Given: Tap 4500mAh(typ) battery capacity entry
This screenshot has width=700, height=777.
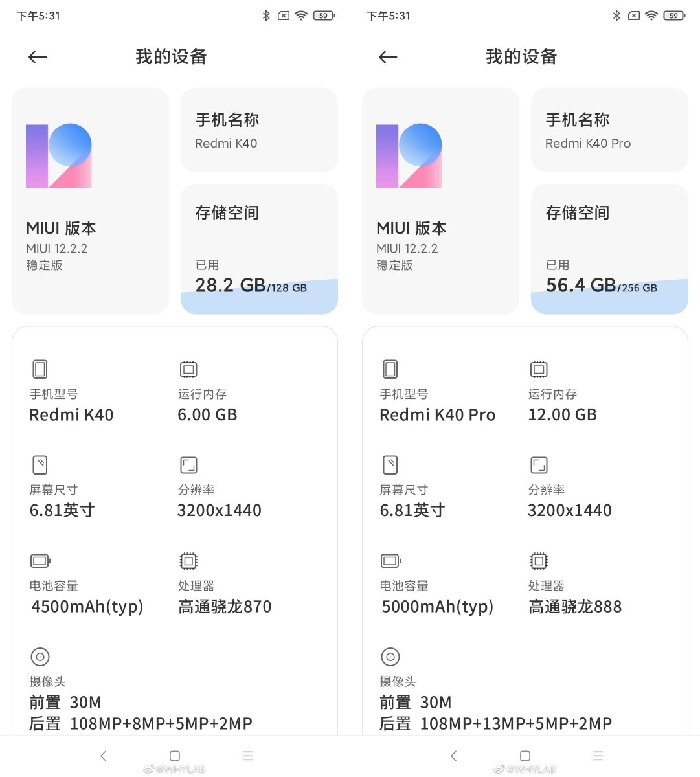Looking at the screenshot, I should coord(87,607).
